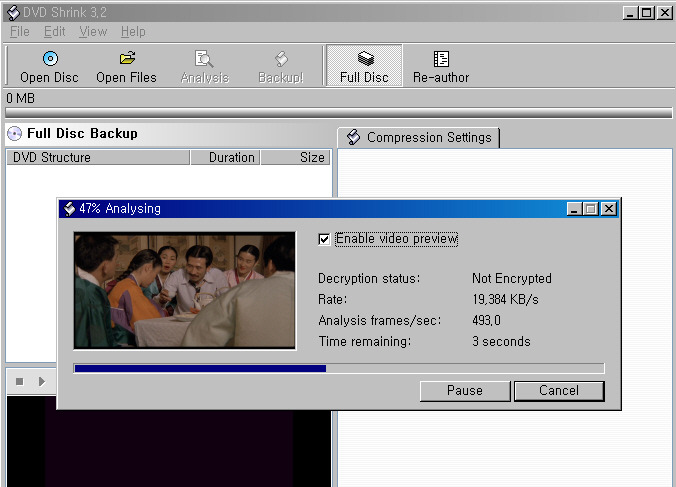Minimize the Analysing dialog
This screenshot has width=676, height=487.
click(x=574, y=209)
